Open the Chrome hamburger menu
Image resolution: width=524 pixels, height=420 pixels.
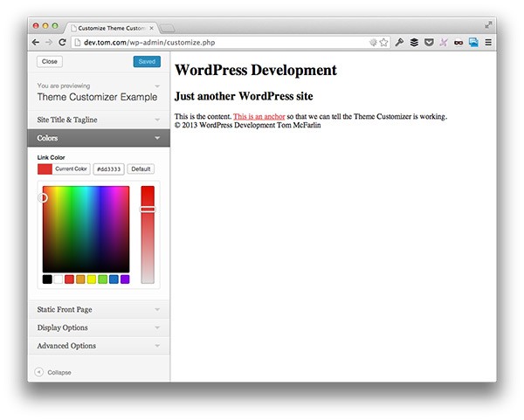click(x=488, y=43)
